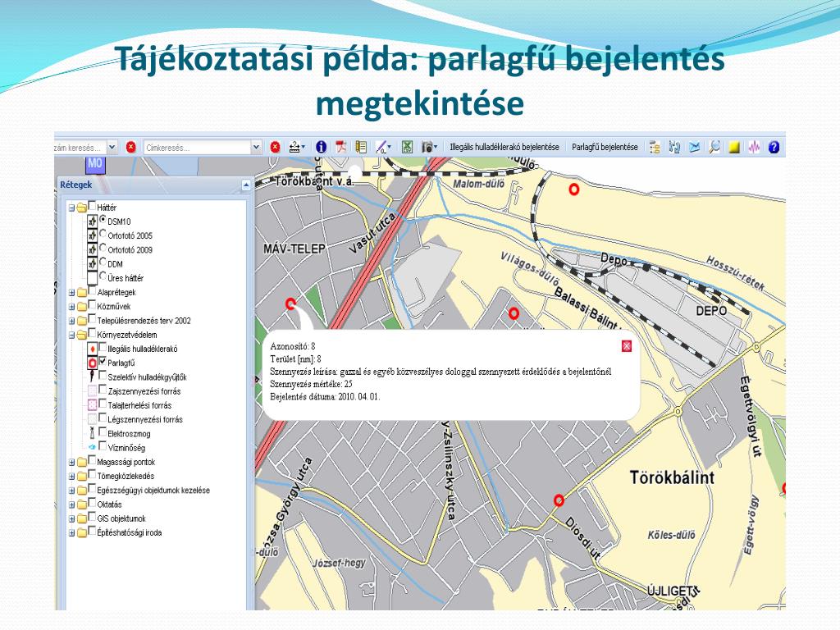This screenshot has height=630, width=840.
Task: Click the blue figures tool icon
Action: (x=674, y=147)
